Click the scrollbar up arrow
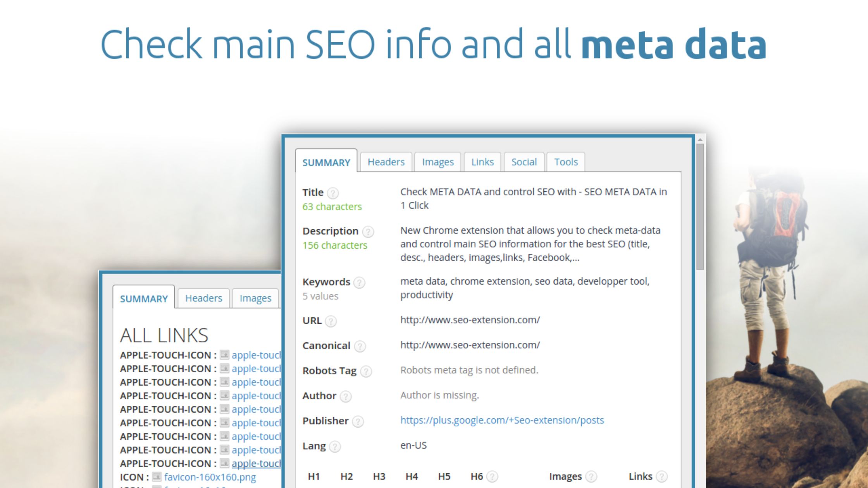868x488 pixels. pyautogui.click(x=700, y=139)
